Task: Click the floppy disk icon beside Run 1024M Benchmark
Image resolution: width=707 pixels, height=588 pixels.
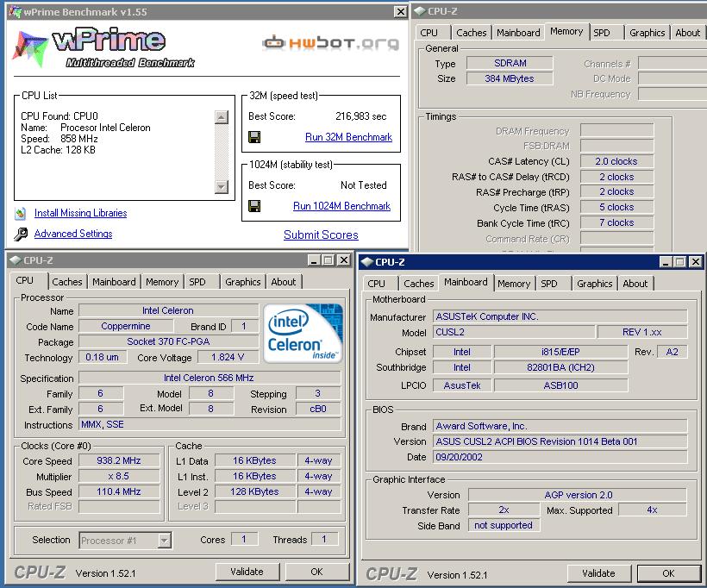Action: click(254, 206)
